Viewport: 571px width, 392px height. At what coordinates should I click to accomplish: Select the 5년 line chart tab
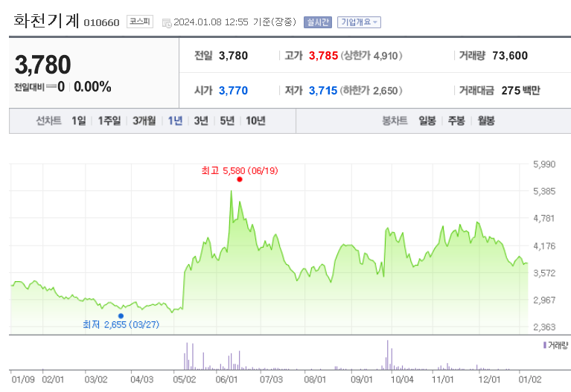pos(227,121)
